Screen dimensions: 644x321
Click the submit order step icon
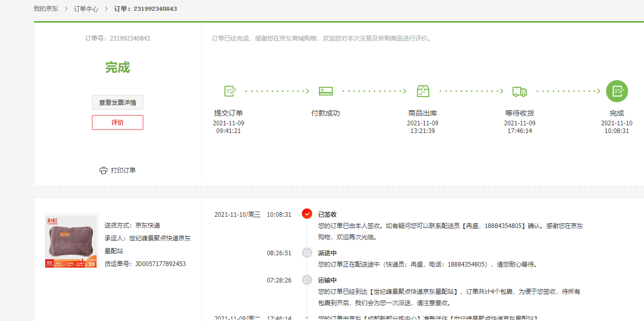tap(230, 91)
